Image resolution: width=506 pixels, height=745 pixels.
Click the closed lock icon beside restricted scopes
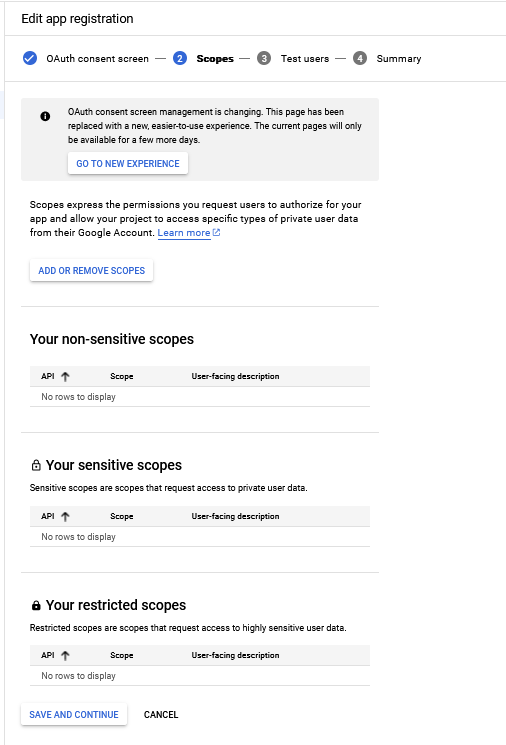pos(36,605)
